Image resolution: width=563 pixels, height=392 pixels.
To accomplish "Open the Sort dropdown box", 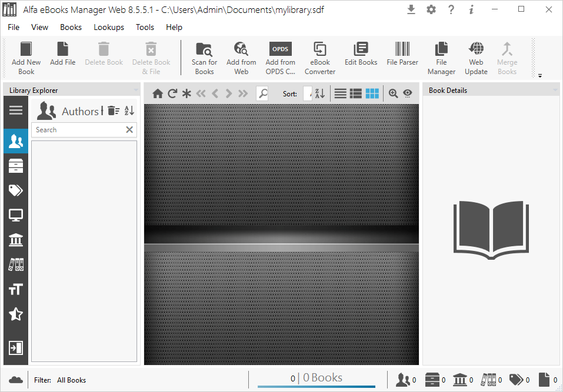I will pyautogui.click(x=307, y=93).
